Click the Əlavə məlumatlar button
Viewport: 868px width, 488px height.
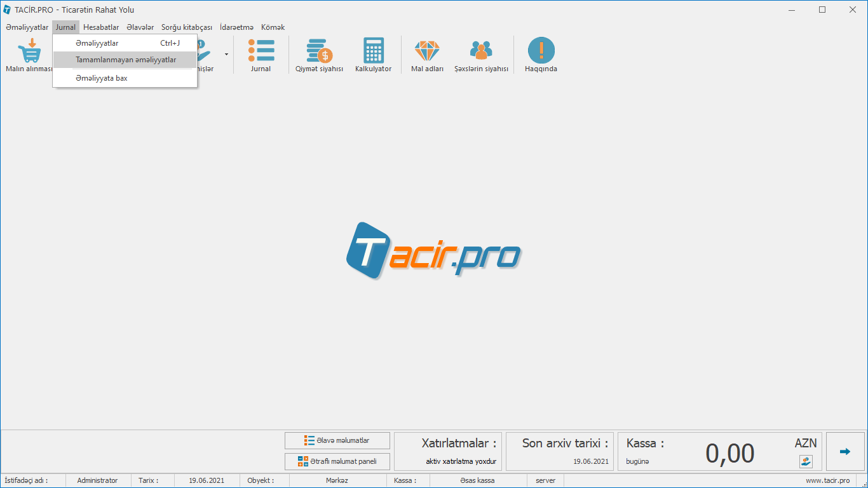(337, 440)
